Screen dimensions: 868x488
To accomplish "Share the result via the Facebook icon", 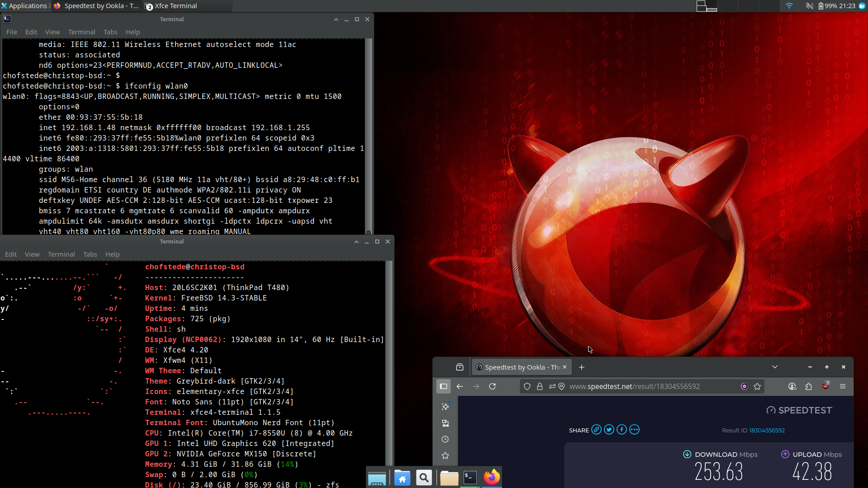I will pyautogui.click(x=622, y=430).
